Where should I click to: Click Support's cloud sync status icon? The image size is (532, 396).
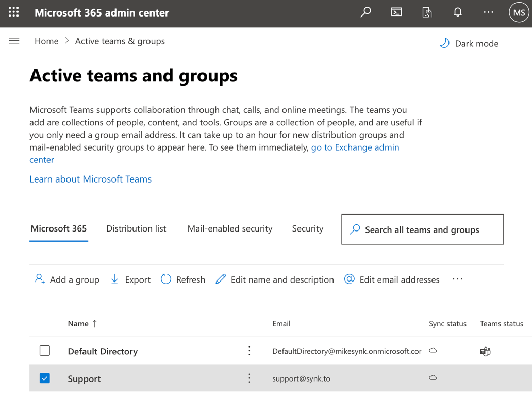(433, 377)
